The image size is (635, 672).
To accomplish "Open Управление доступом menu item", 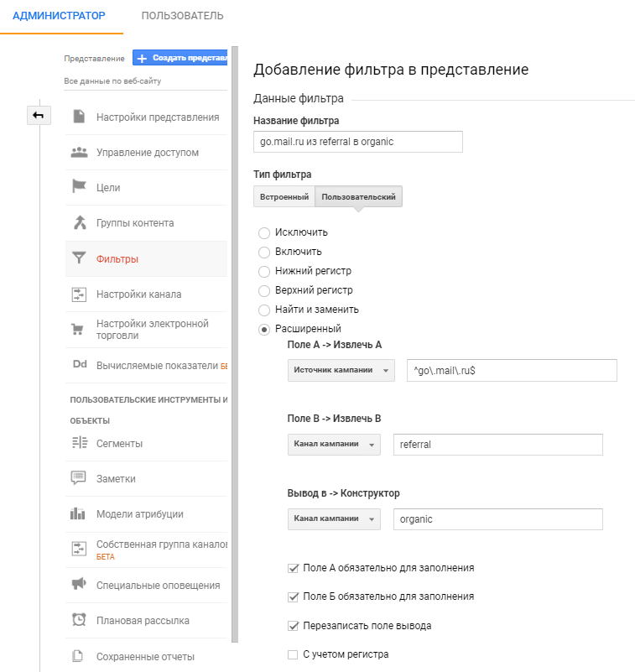I will (x=146, y=153).
